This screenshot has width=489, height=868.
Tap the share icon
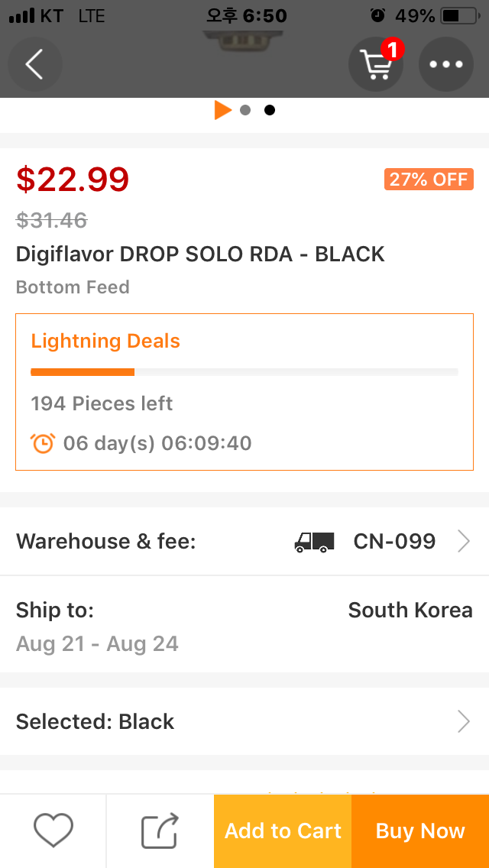pyautogui.click(x=160, y=831)
